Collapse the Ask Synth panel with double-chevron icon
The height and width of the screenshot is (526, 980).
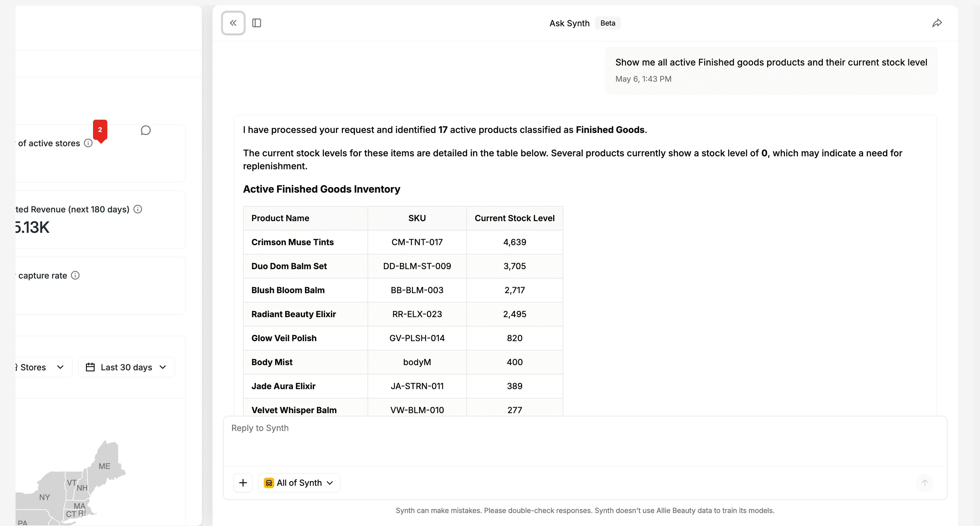tap(233, 23)
